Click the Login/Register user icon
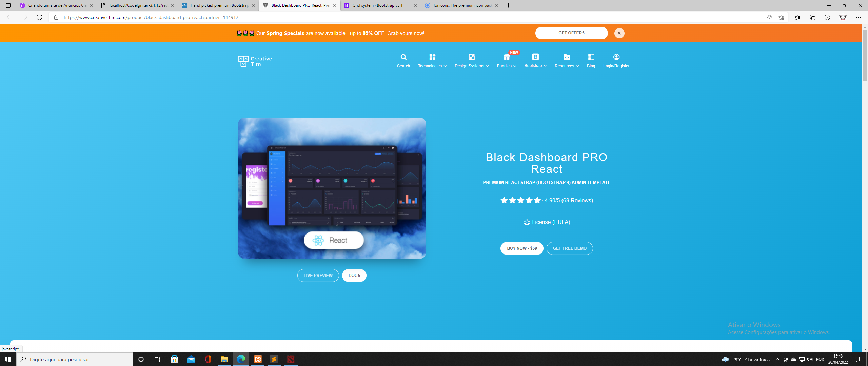The image size is (868, 366). [x=616, y=57]
